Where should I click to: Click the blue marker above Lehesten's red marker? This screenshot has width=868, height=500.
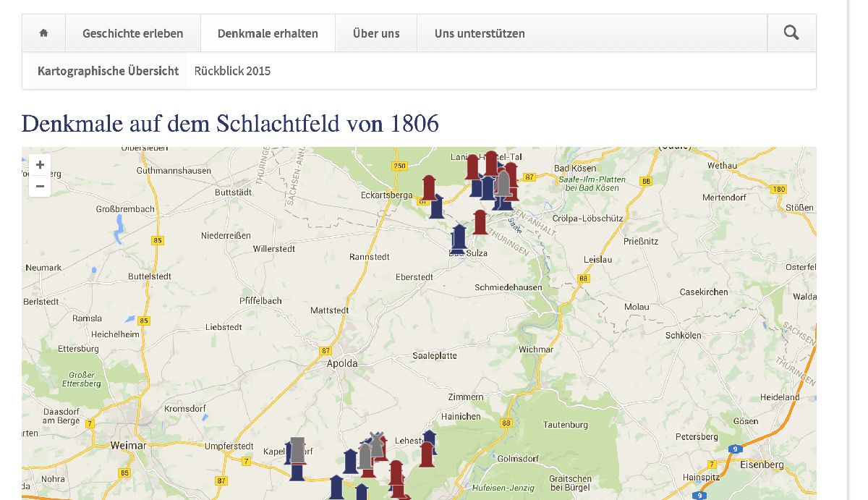pos(430,438)
